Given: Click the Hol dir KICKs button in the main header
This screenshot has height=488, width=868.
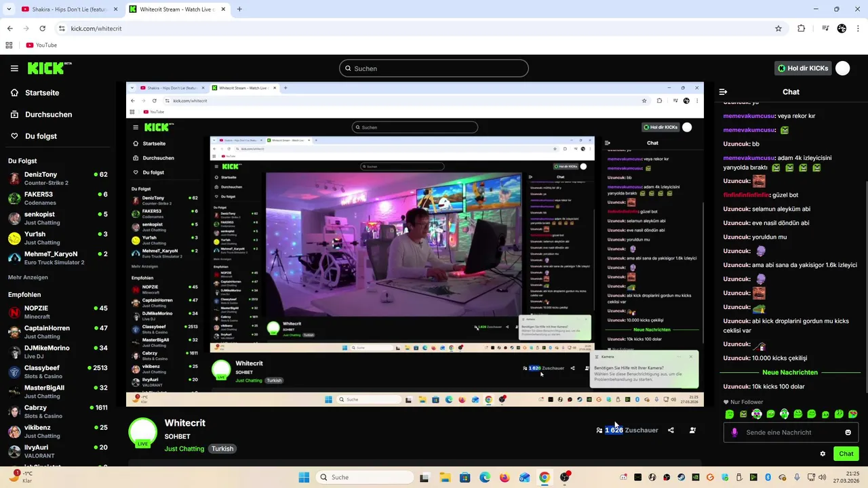Looking at the screenshot, I should click(x=803, y=68).
